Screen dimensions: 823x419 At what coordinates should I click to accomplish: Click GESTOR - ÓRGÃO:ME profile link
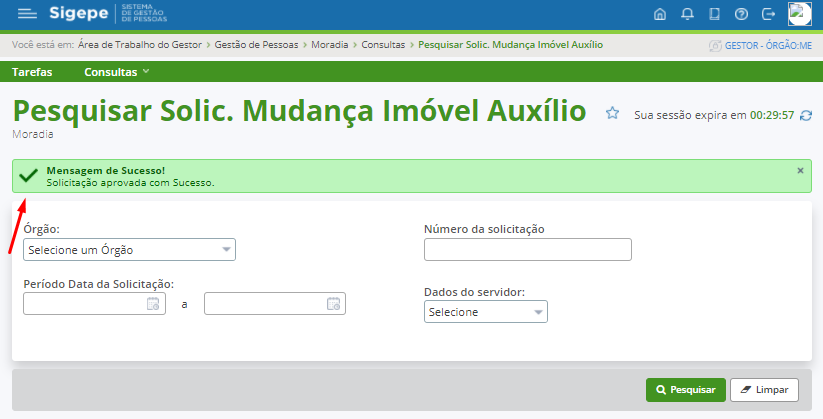768,46
